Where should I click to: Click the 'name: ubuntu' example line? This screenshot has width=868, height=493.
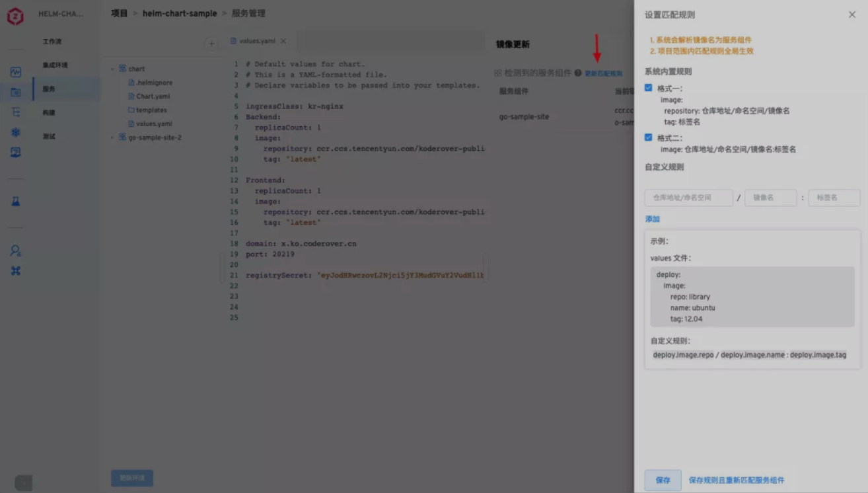(x=693, y=308)
